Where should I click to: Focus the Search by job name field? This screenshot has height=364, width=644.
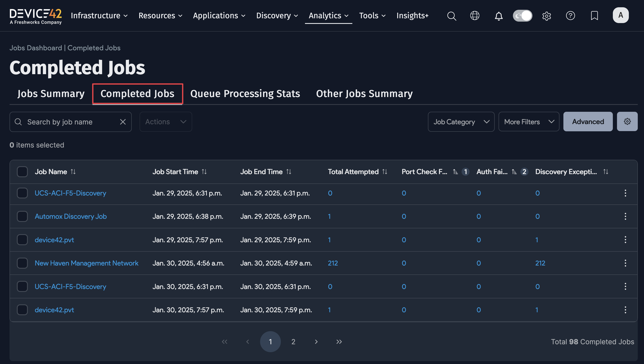[70, 122]
